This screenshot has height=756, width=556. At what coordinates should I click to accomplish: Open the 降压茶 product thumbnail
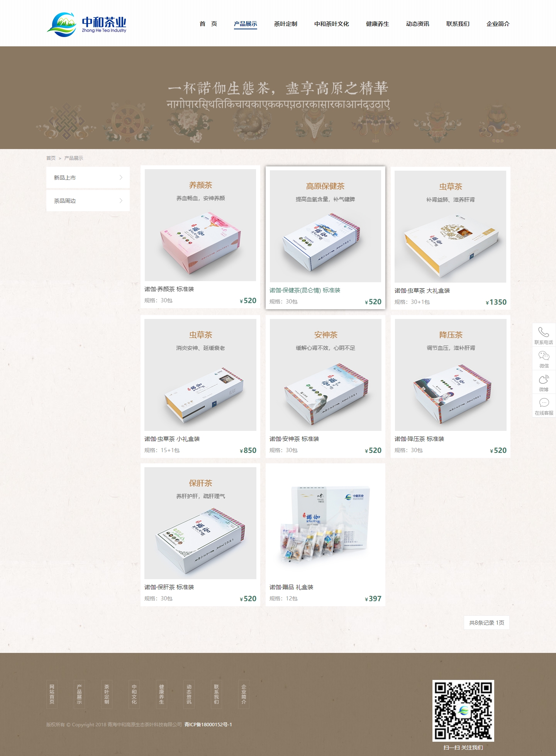(450, 375)
